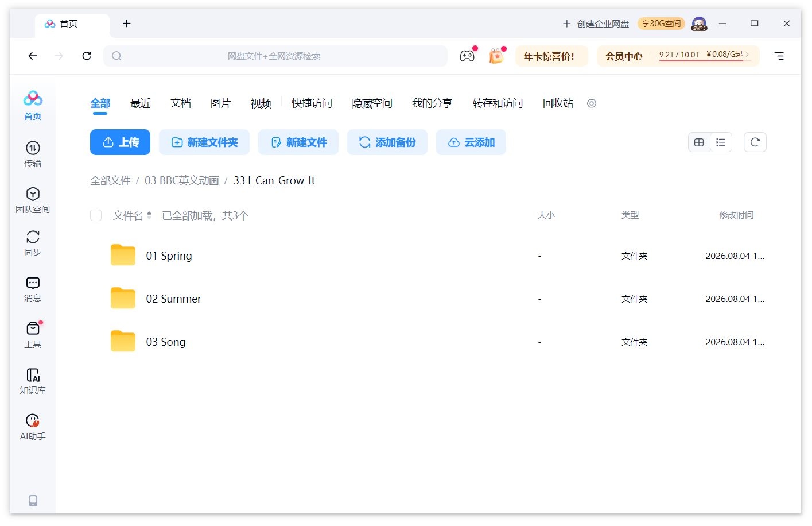
Task: Go back with the left arrow
Action: pos(33,56)
